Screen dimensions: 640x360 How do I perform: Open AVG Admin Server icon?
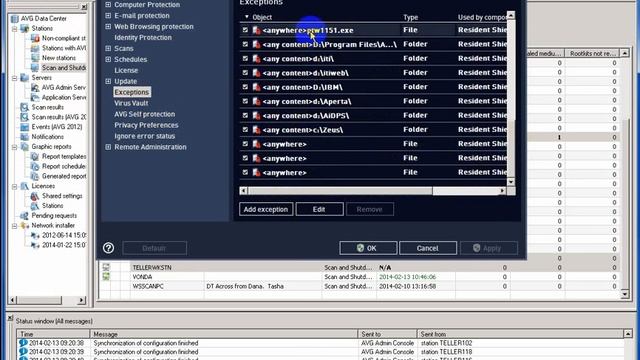tap(35, 87)
